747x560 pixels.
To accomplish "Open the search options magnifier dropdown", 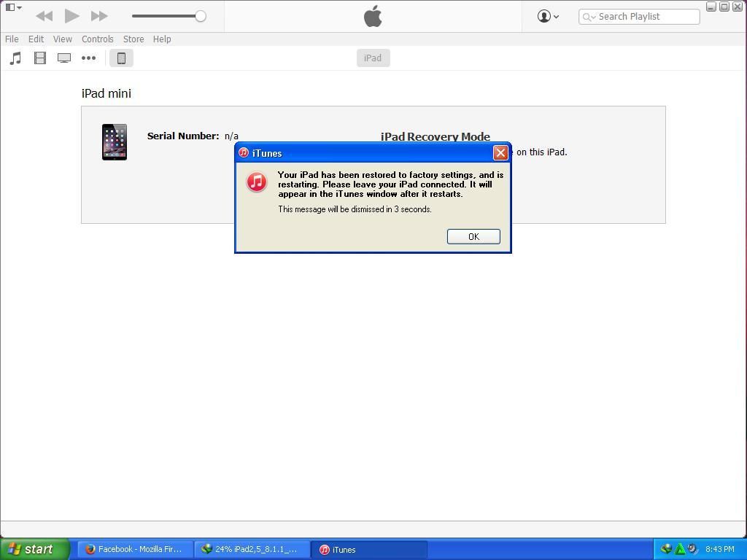I will coord(589,17).
